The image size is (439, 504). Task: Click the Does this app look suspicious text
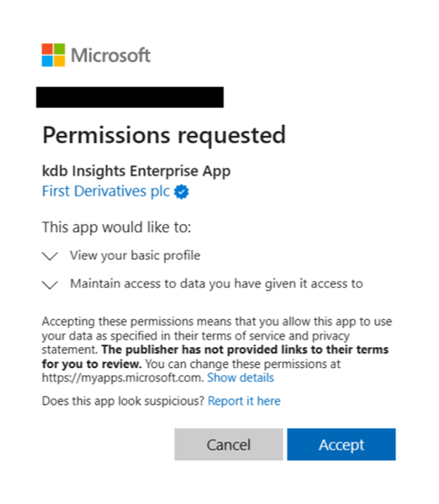click(123, 401)
